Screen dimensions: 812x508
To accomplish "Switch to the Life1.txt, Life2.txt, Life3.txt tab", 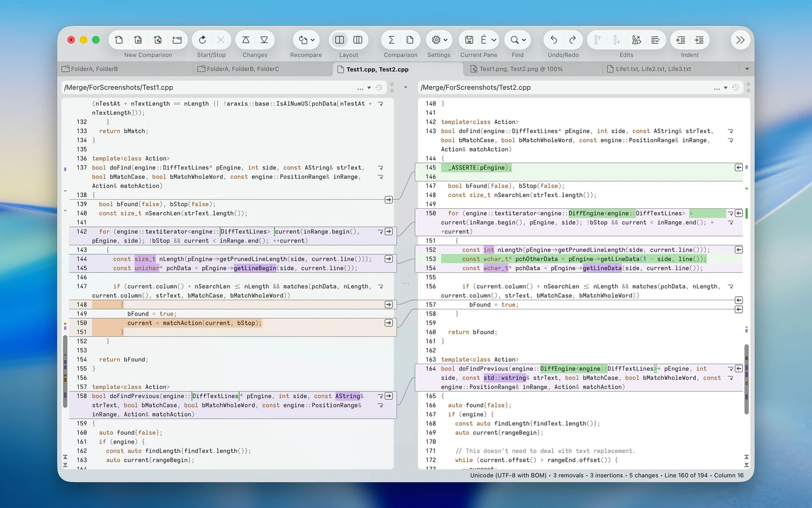I will click(654, 69).
